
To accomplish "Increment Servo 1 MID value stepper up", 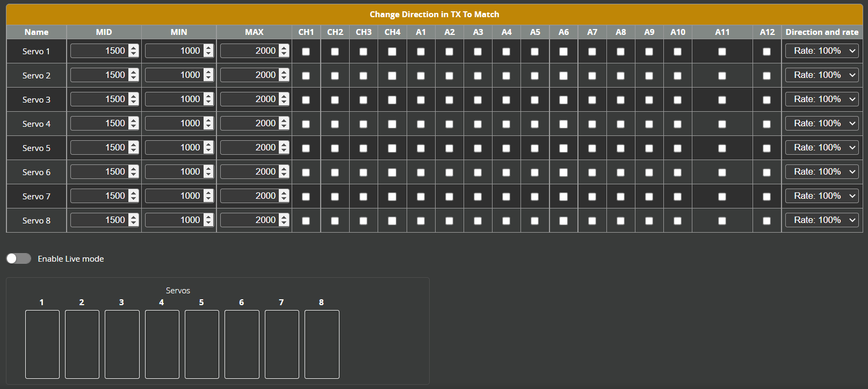I will [134, 48].
